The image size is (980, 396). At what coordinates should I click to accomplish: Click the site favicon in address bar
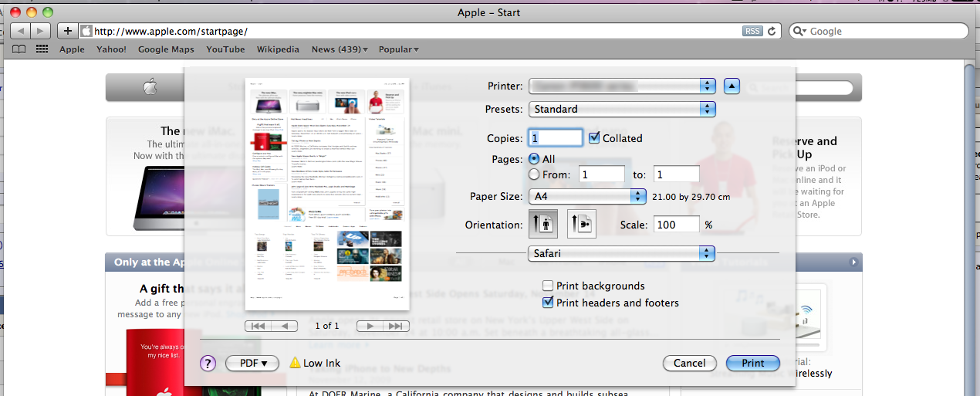(86, 31)
